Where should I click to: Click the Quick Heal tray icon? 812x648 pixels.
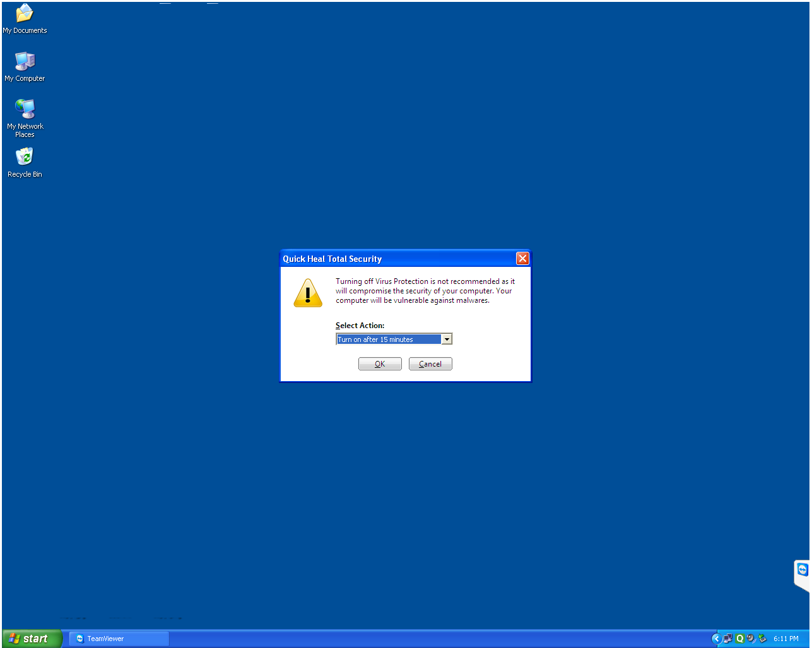(740, 639)
